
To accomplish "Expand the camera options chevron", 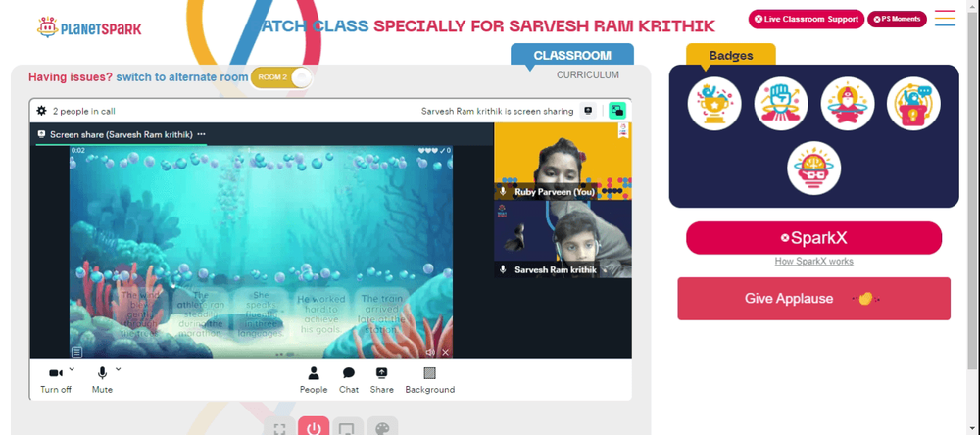I will click(72, 369).
